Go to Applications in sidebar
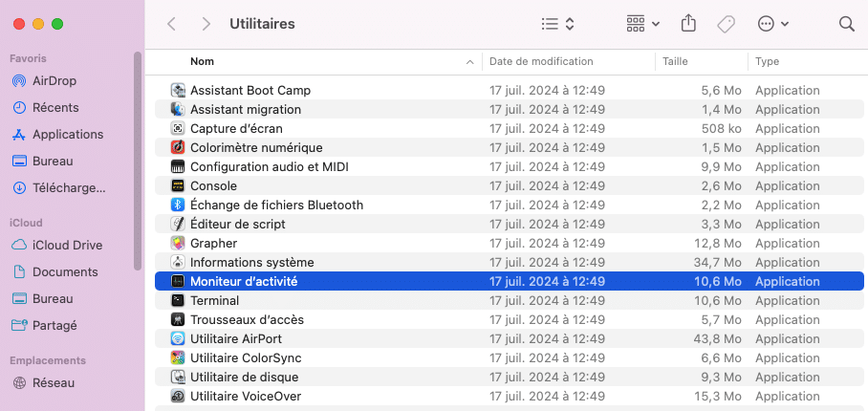 click(67, 134)
